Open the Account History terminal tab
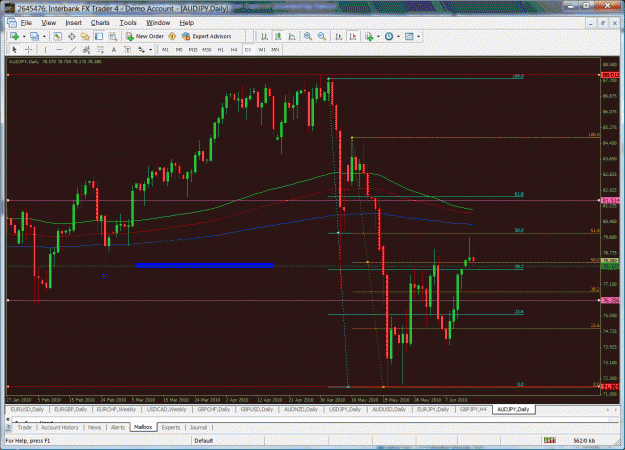The height and width of the screenshot is (450, 625). [x=60, y=427]
